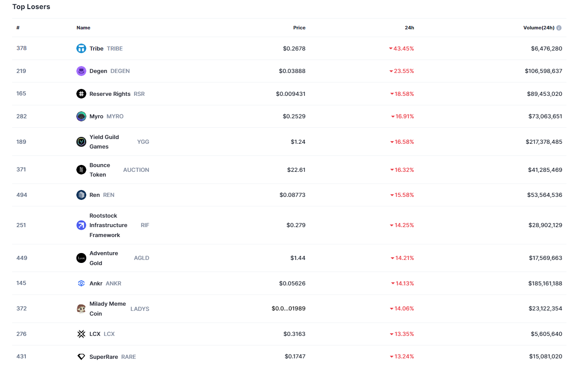This screenshot has height=367, width=588.
Task: Sort by the Name column header
Action: tap(83, 28)
